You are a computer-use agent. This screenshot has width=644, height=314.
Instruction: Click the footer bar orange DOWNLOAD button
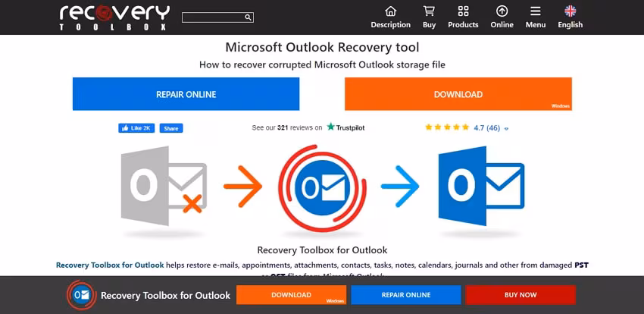[291, 295]
